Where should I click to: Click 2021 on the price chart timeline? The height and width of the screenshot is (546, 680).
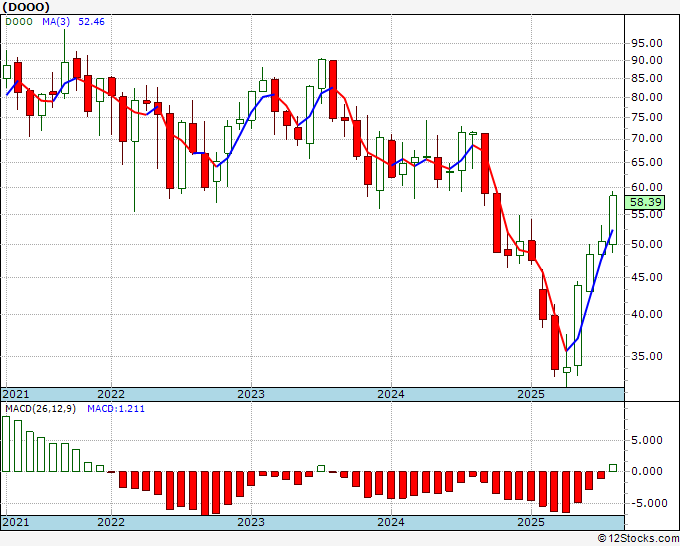click(x=16, y=394)
